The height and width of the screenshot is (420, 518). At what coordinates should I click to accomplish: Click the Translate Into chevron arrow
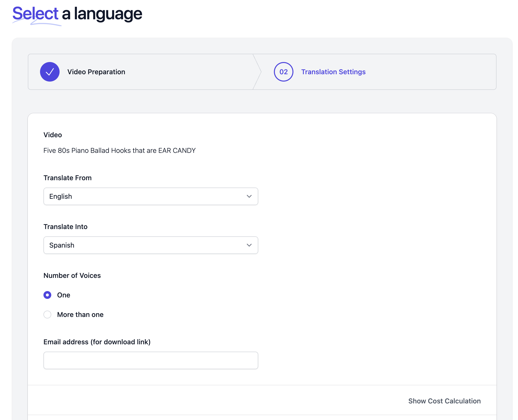click(249, 245)
